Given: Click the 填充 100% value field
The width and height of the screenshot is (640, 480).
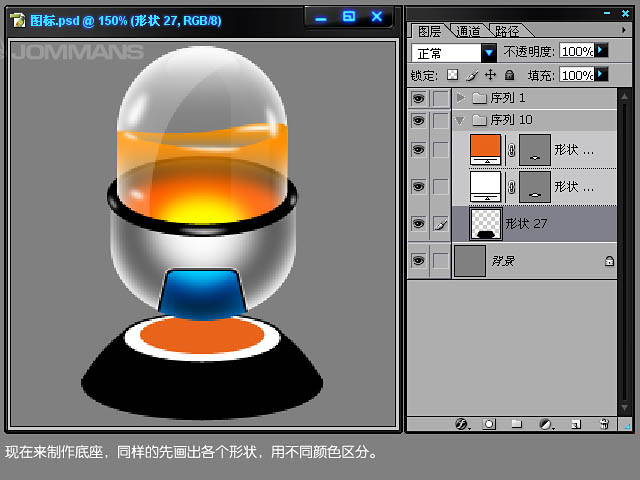Looking at the screenshot, I should point(577,75).
